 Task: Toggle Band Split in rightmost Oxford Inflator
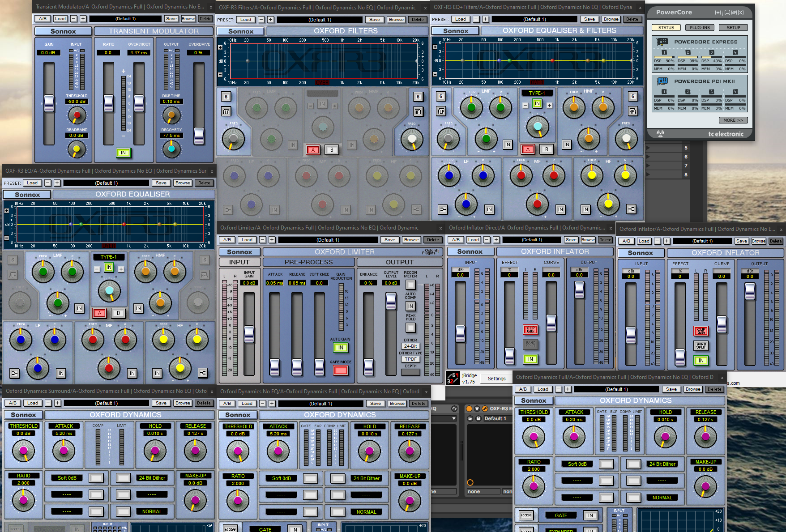(x=701, y=346)
